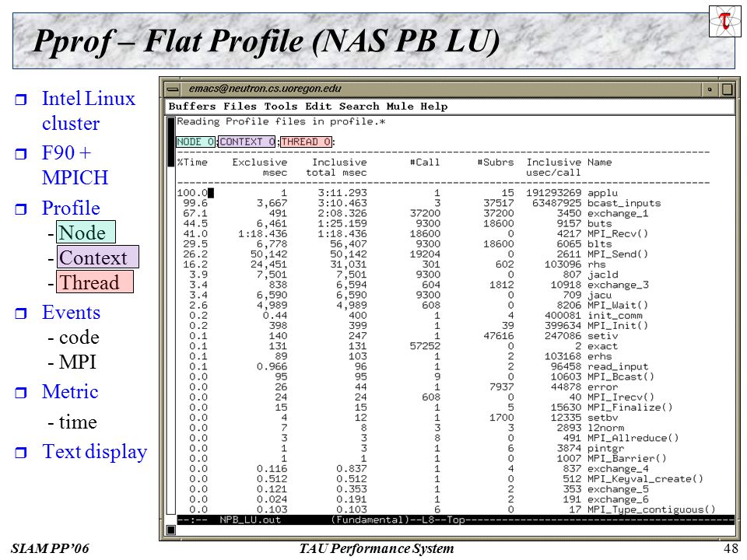Click the setbv function name

coord(602,418)
